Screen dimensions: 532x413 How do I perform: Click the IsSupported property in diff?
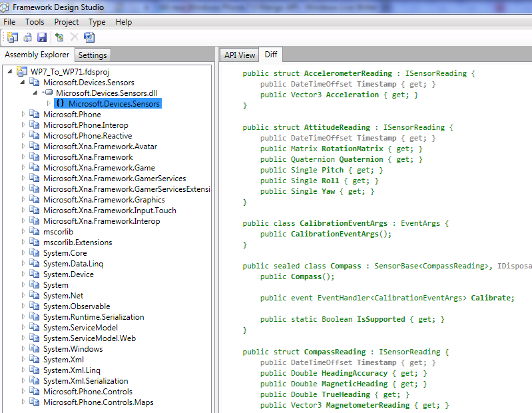pyautogui.click(x=381, y=319)
